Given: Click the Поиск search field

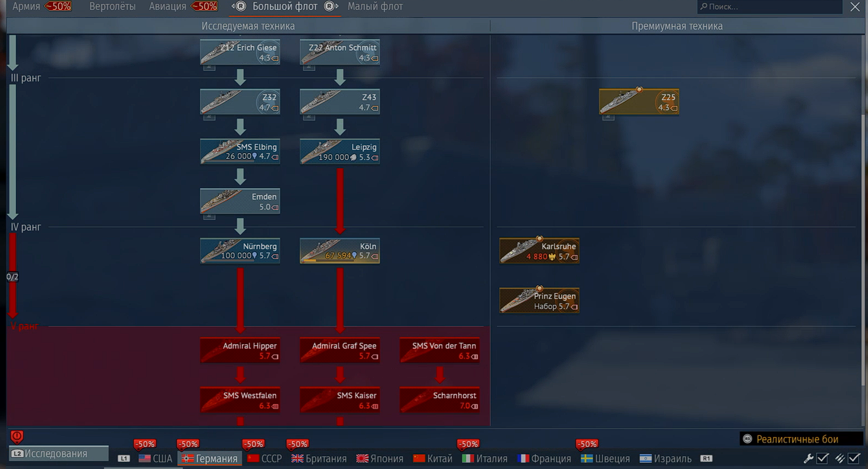Looking at the screenshot, I should tap(769, 7).
